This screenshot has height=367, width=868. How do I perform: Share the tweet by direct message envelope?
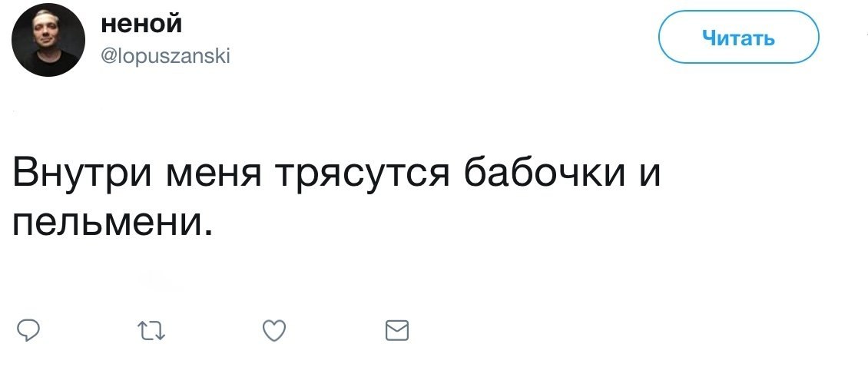click(x=396, y=331)
